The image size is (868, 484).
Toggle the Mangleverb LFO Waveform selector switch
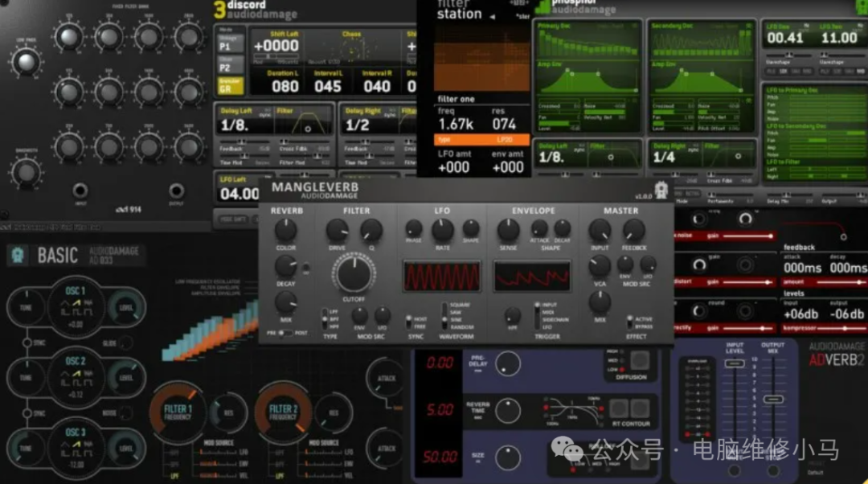(x=444, y=316)
